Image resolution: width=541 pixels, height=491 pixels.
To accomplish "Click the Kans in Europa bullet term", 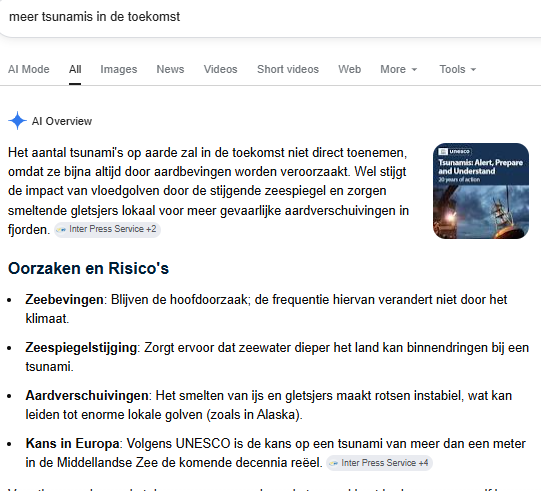I will point(72,443).
